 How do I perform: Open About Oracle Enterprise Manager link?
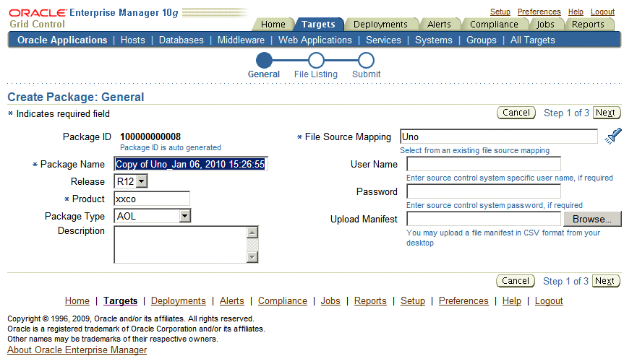[77, 350]
